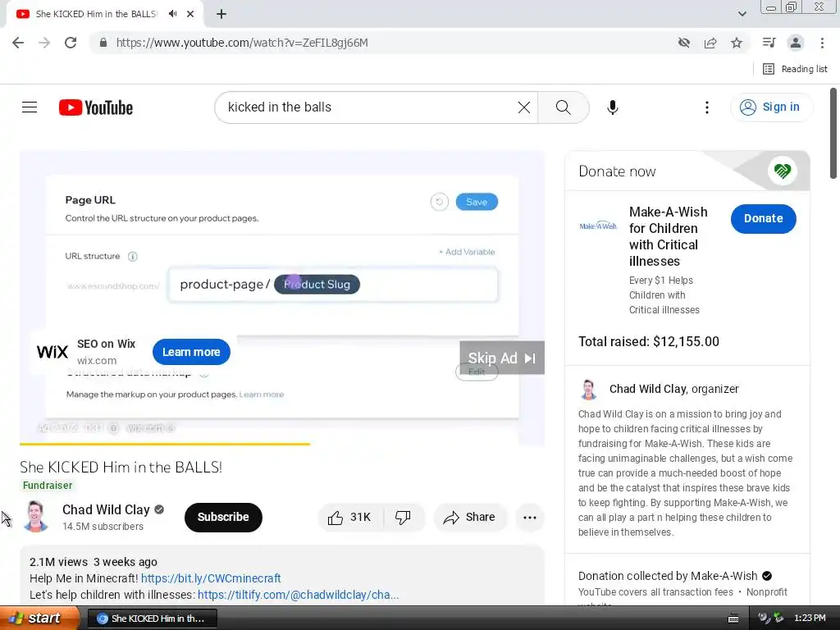Click the 2.1M views text
This screenshot has width=840, height=630.
pyautogui.click(x=58, y=562)
